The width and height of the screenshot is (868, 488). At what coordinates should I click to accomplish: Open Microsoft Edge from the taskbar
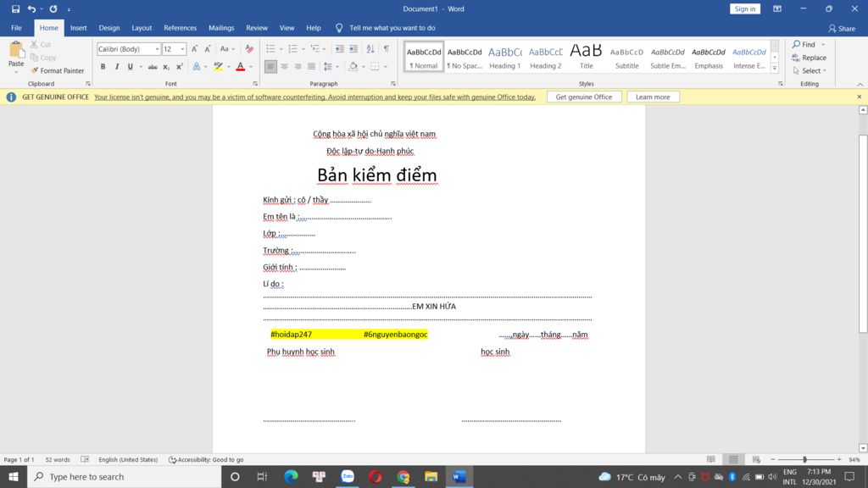pyautogui.click(x=291, y=476)
